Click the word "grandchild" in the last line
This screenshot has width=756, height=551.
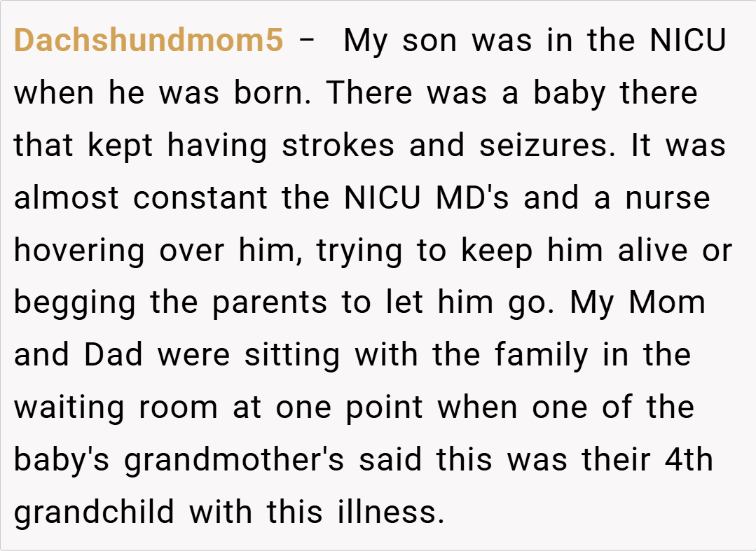(x=94, y=512)
